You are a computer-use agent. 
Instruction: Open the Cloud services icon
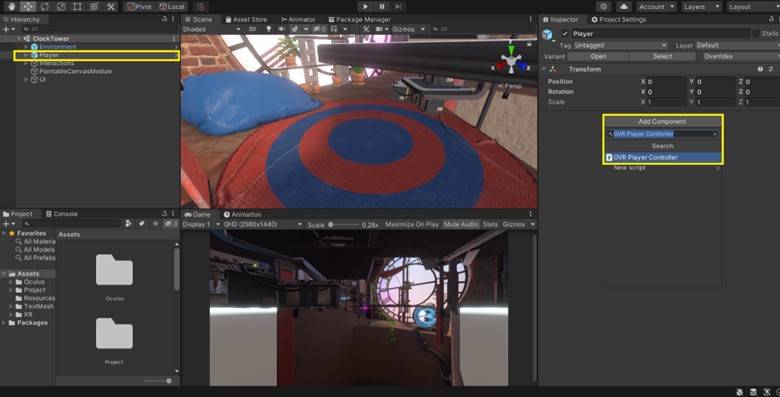click(623, 6)
